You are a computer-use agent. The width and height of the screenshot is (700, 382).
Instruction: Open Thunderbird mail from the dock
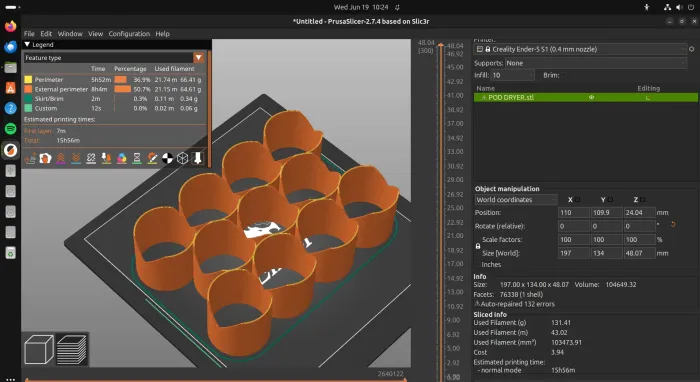(11, 46)
